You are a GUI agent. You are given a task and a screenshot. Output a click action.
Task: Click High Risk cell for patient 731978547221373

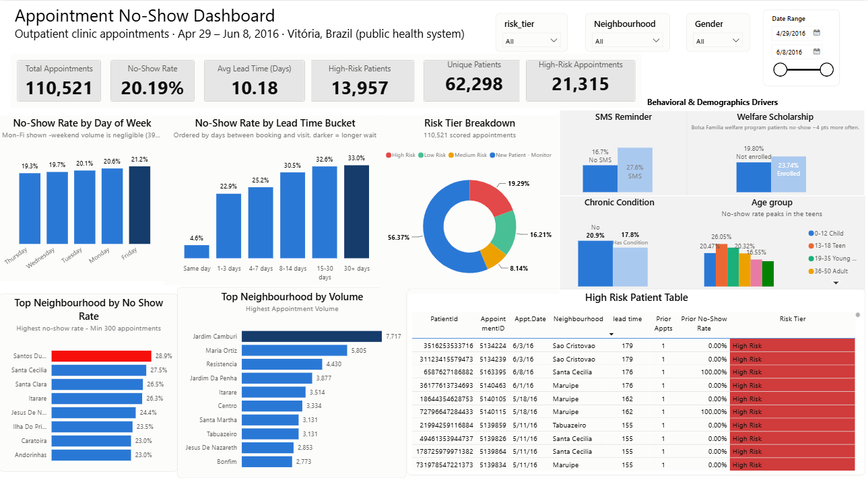coord(793,465)
